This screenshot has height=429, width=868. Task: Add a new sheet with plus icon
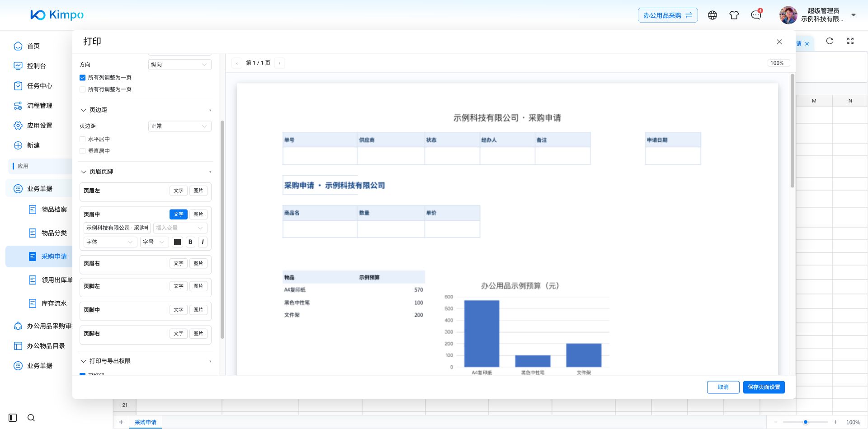point(121,422)
